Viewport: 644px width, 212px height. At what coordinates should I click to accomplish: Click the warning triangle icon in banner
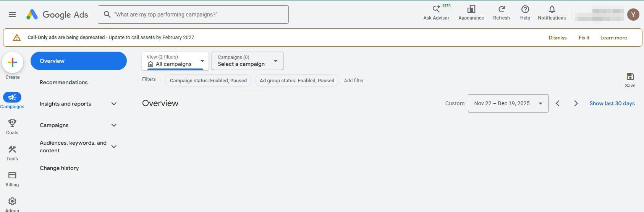pos(17,38)
